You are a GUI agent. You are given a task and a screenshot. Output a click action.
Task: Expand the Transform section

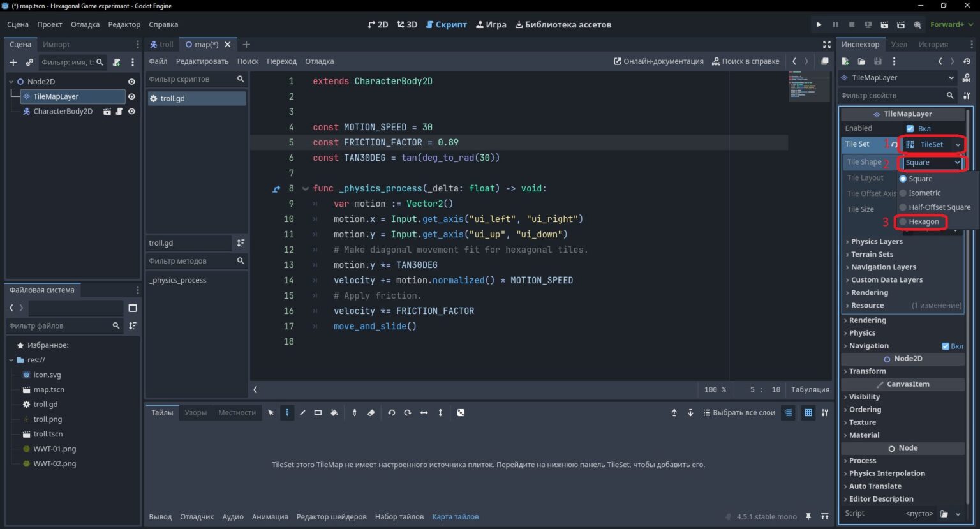(867, 371)
